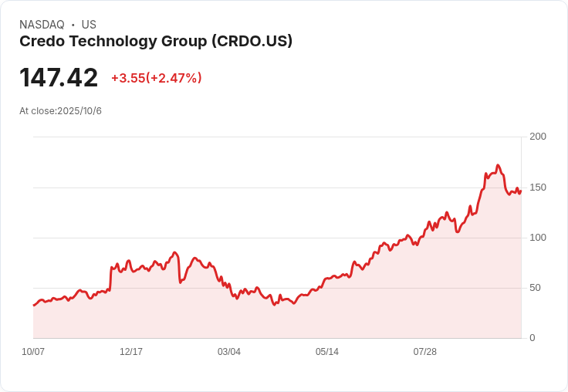Click the At close:2025/10/6 date text

coord(60,111)
